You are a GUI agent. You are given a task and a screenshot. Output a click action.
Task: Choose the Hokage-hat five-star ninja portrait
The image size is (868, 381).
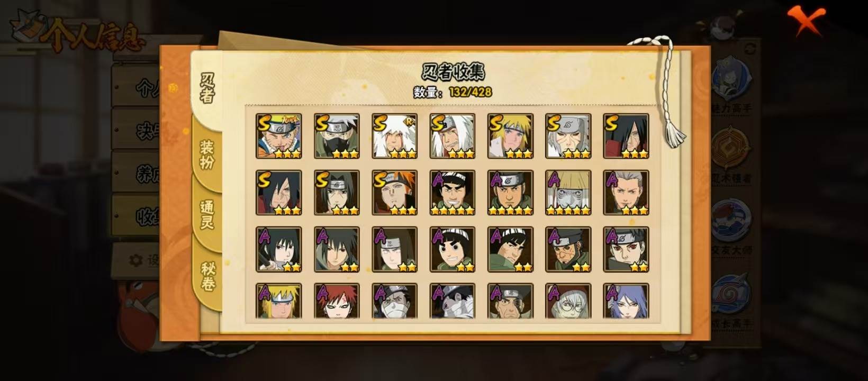(x=568, y=193)
